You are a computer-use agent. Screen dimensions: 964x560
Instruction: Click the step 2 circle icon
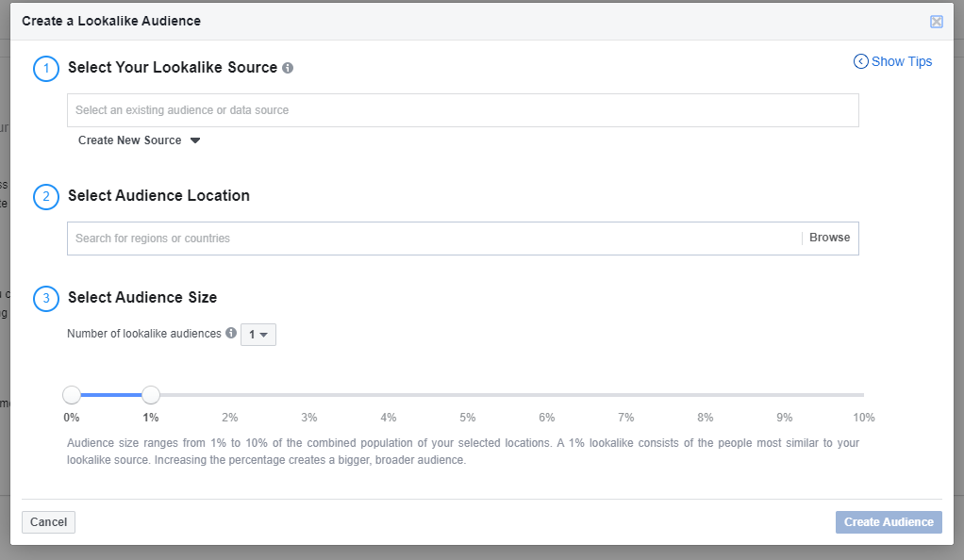pyautogui.click(x=46, y=197)
